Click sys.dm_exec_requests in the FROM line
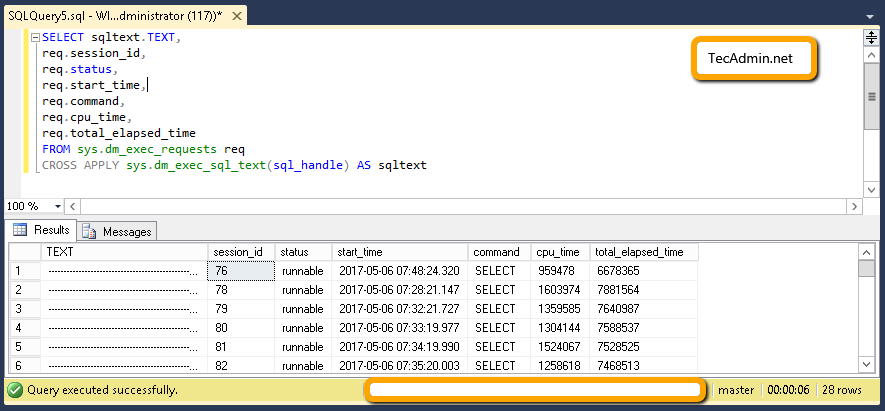The height and width of the screenshot is (411, 885). 147,150
